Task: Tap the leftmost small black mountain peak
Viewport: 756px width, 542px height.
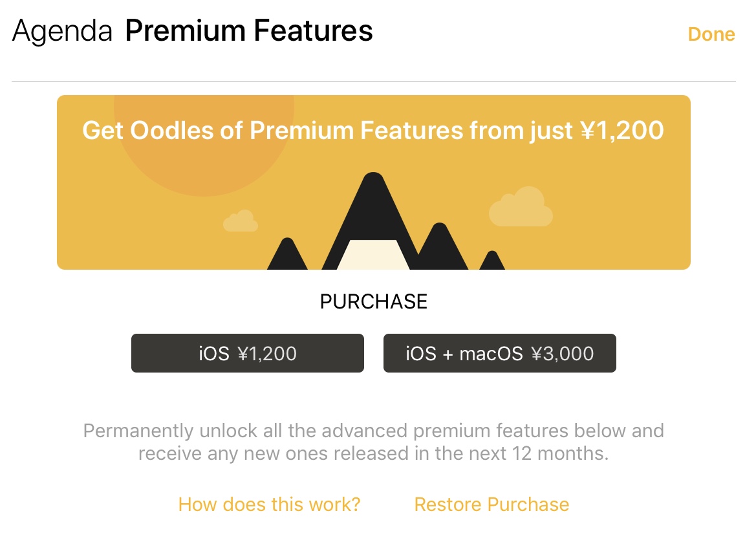Action: click(x=287, y=254)
